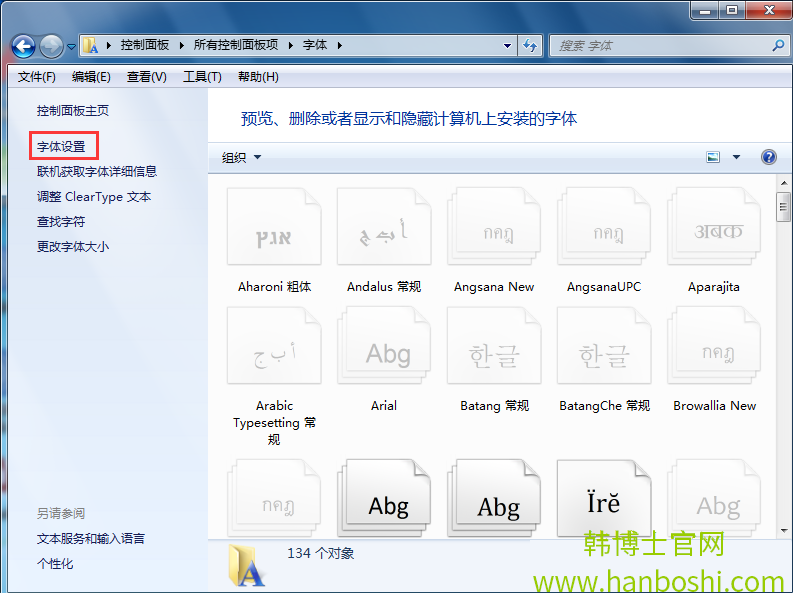Select the BatangChe 常规 font icon
Image resolution: width=793 pixels, height=593 pixels.
[x=604, y=345]
